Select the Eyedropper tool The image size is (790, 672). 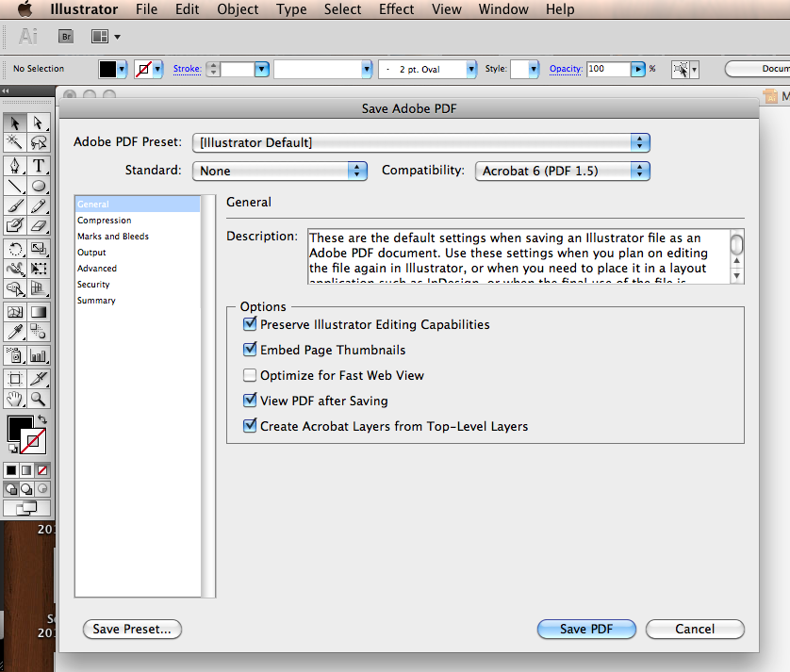15,332
